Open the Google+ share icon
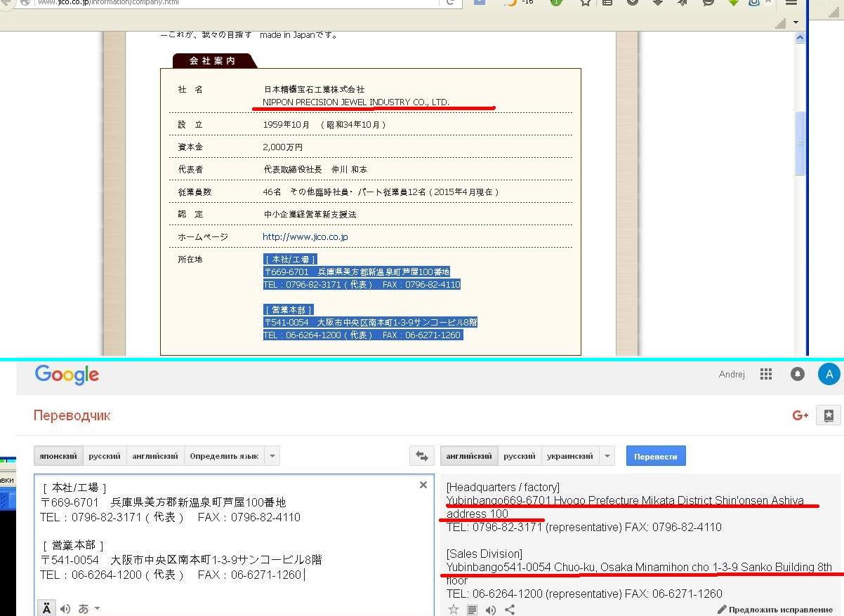Viewport: 844px width, 616px height. pyautogui.click(x=800, y=415)
